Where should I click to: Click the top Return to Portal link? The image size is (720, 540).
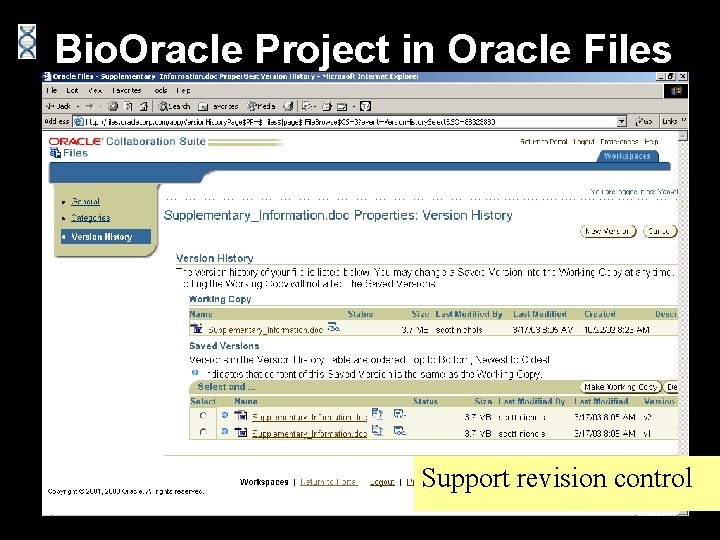[x=543, y=141]
